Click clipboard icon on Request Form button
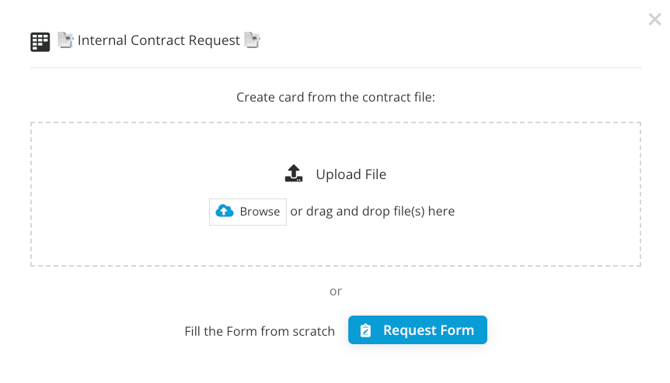 366,330
